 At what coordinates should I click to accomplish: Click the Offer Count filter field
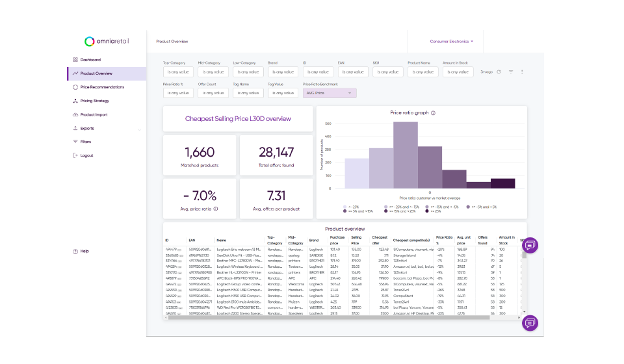[213, 93]
